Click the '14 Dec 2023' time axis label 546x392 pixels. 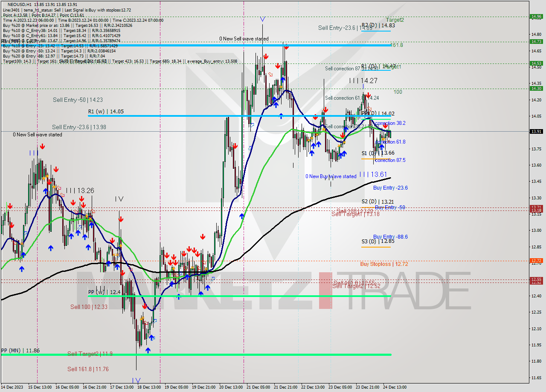(x=13, y=387)
